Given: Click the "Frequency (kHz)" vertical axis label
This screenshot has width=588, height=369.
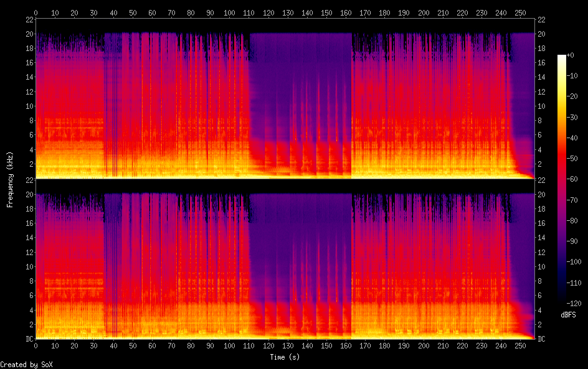Looking at the screenshot, I should pos(10,179).
